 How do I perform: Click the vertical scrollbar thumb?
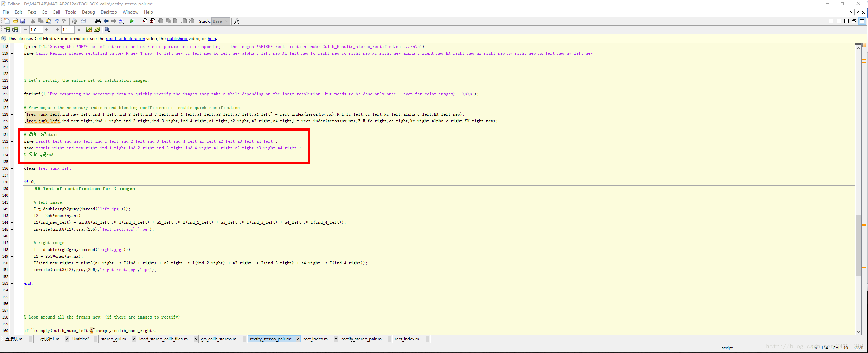[858, 245]
